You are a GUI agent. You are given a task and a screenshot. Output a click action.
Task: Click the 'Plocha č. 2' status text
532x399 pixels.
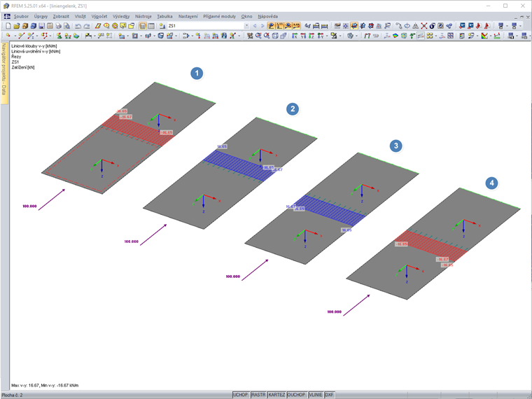click(x=12, y=395)
